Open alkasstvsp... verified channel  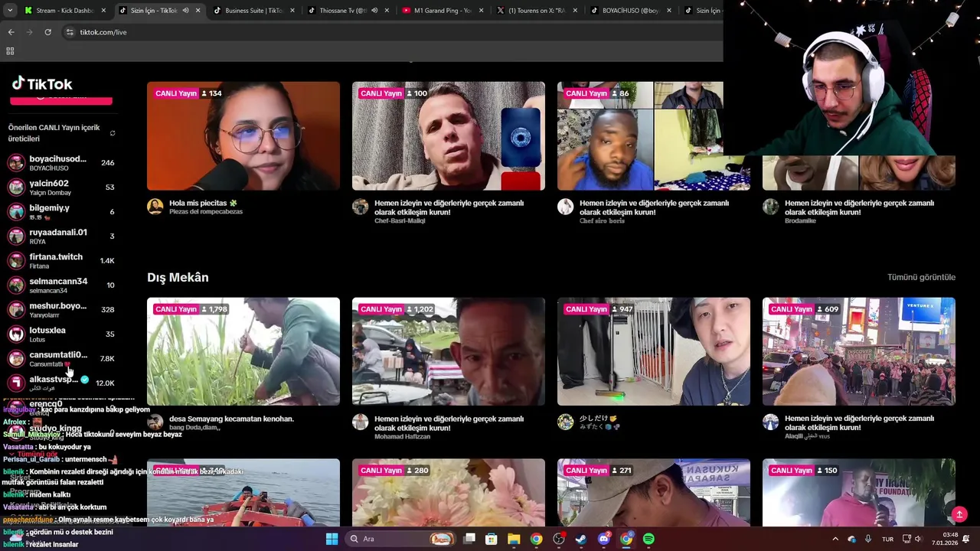(61, 383)
